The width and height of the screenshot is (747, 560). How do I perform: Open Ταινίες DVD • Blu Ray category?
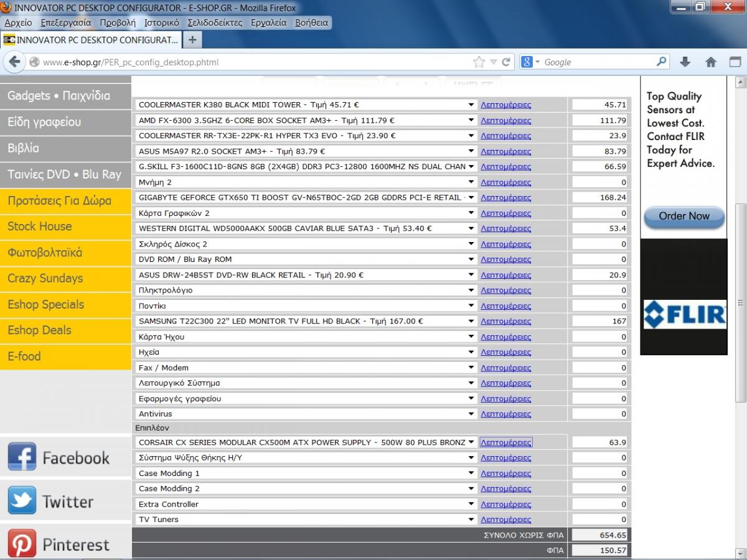[x=65, y=174]
